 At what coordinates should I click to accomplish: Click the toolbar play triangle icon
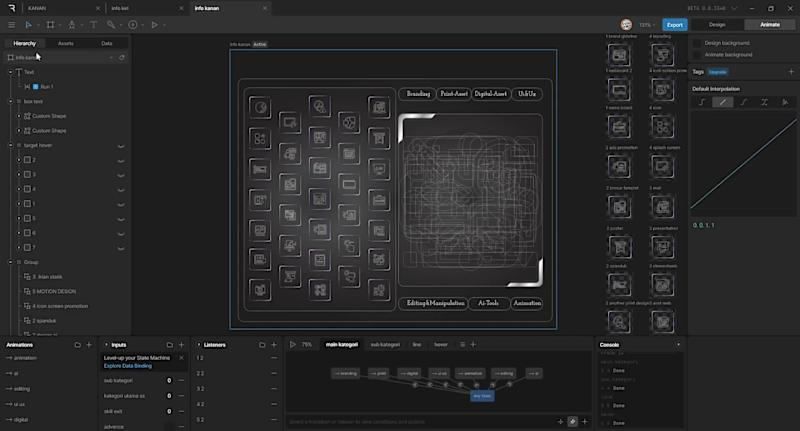pos(155,24)
